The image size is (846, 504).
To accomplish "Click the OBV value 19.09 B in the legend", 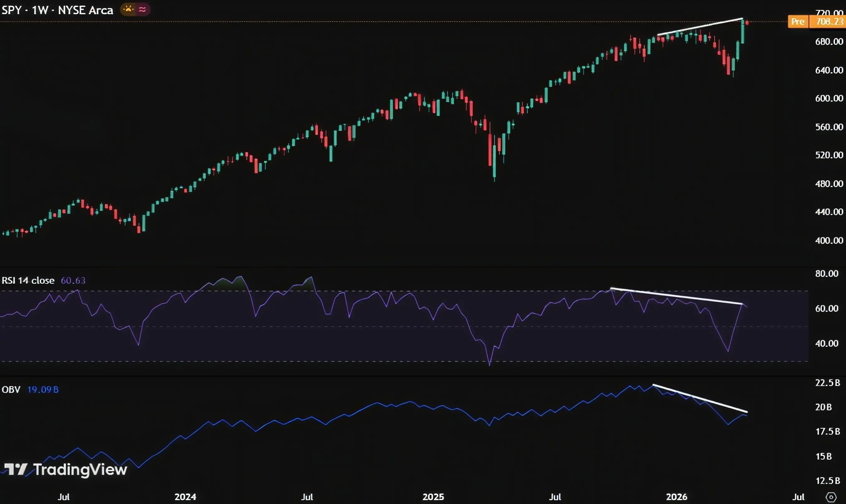I will [x=43, y=390].
